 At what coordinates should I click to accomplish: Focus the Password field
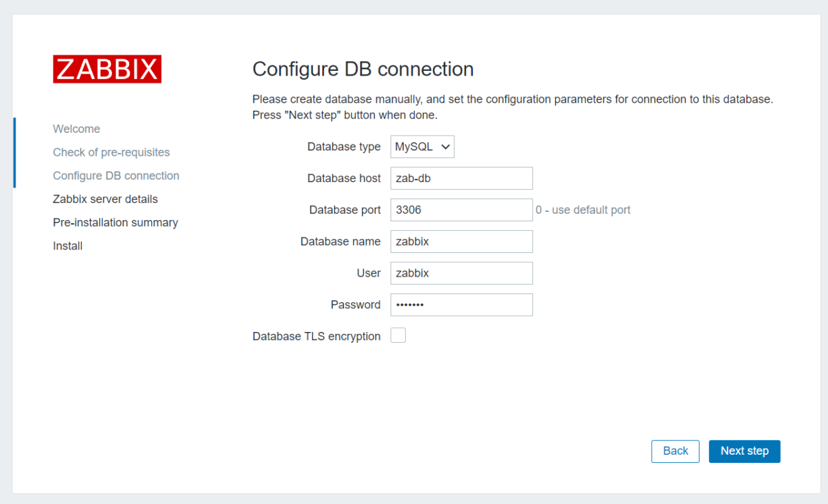[x=461, y=304]
